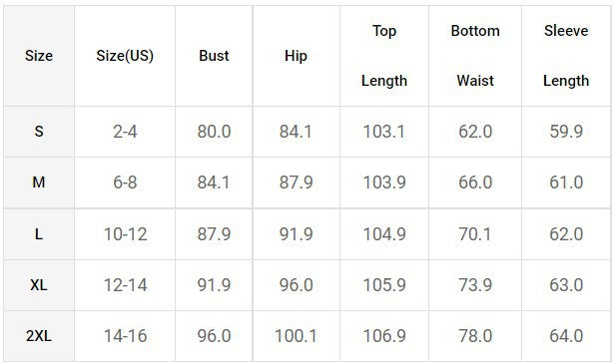Click the Size column header
This screenshot has width=616, height=364.
[x=39, y=56]
